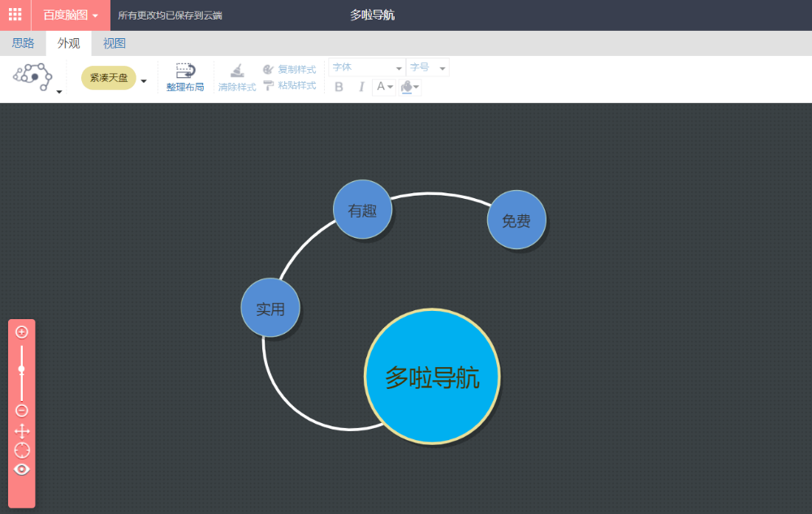Open the 紧凑天盘 theme dropdown
812x514 pixels.
pos(144,80)
